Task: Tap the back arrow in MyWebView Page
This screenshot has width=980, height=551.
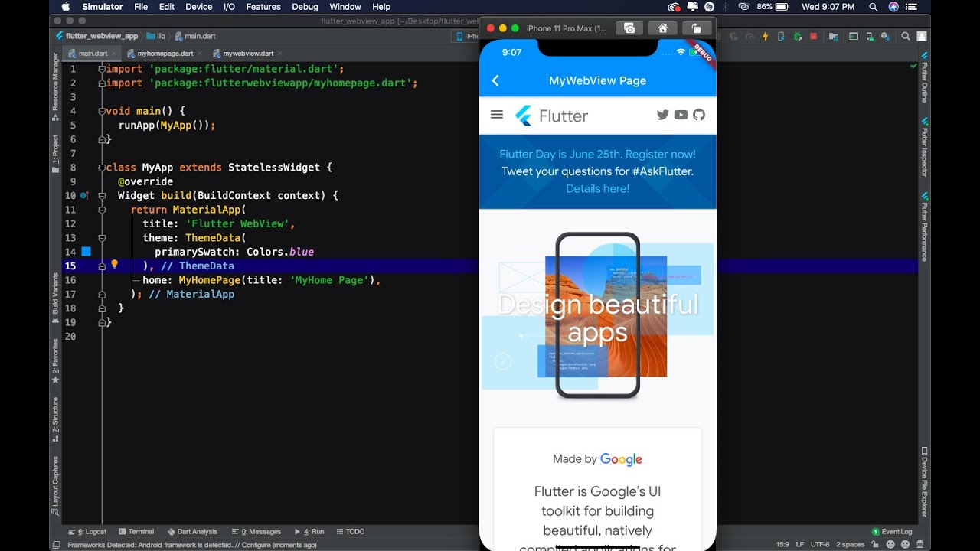Action: (495, 80)
